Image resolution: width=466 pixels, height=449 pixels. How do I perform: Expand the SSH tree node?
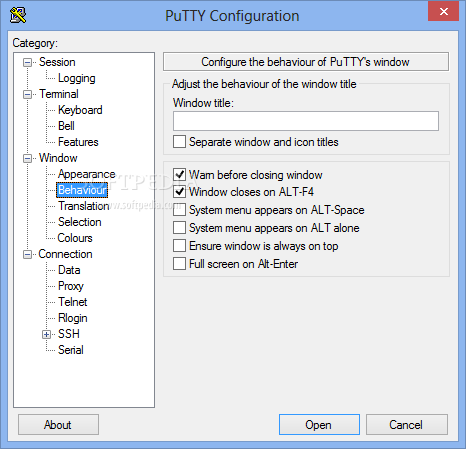tap(46, 334)
